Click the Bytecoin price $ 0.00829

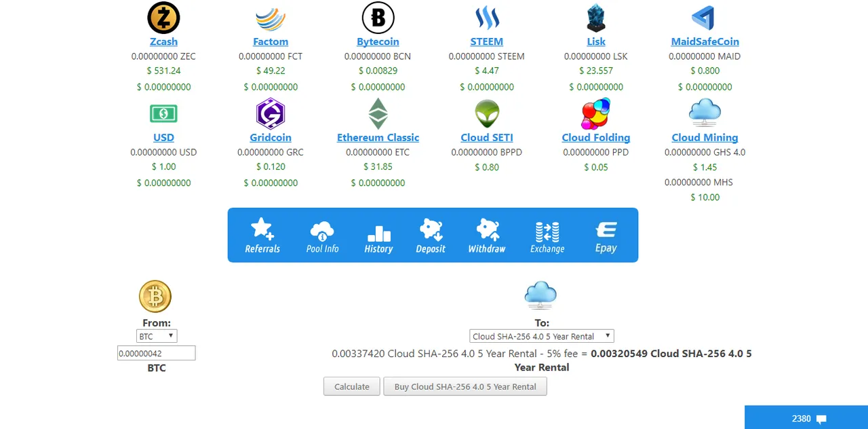[x=378, y=71]
